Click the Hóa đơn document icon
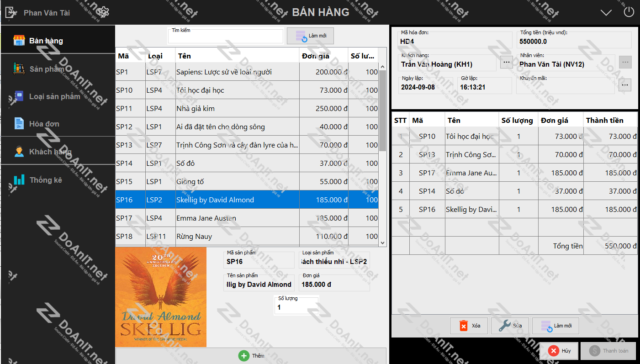This screenshot has height=364, width=640. click(19, 124)
